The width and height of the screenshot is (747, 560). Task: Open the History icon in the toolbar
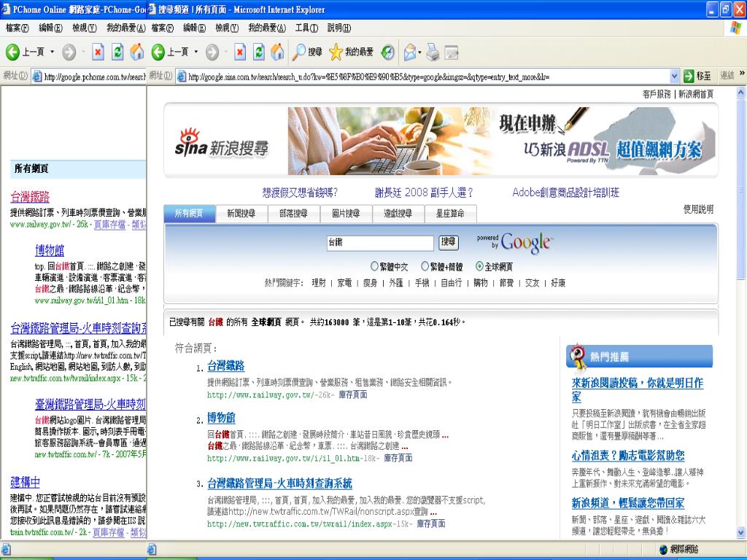(388, 52)
